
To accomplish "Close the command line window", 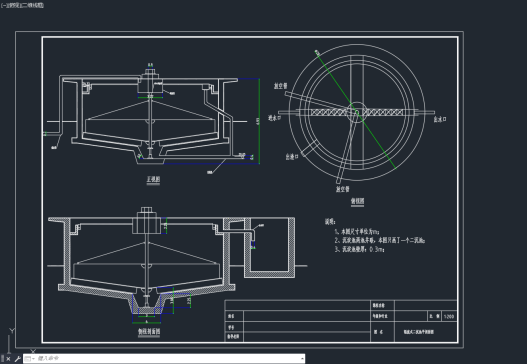I will 8,359.
